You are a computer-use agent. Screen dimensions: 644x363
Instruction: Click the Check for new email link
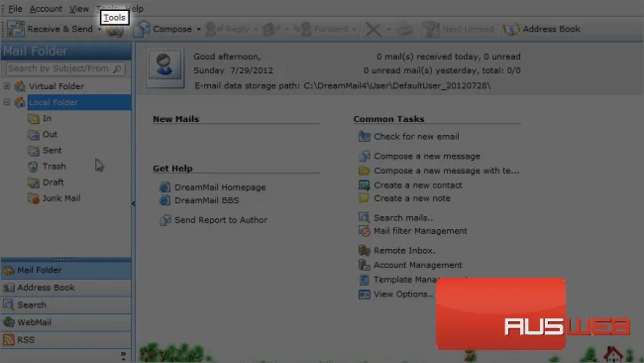pyautogui.click(x=416, y=137)
